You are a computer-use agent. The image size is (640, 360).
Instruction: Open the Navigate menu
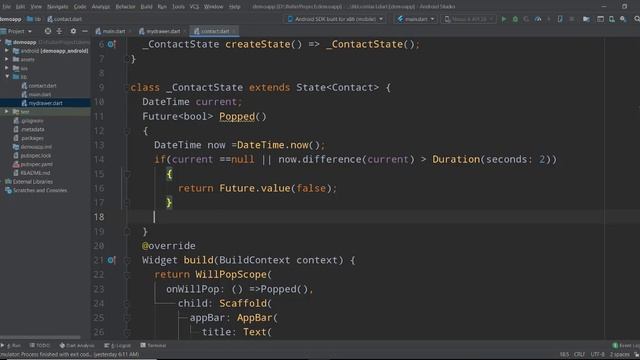(58, 7)
